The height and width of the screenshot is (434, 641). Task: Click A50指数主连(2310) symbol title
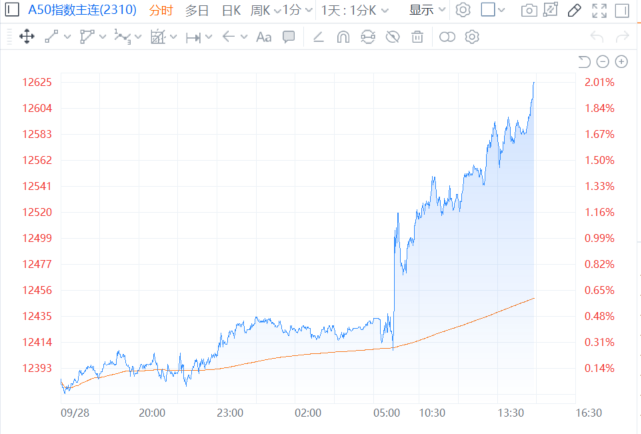coord(70,11)
